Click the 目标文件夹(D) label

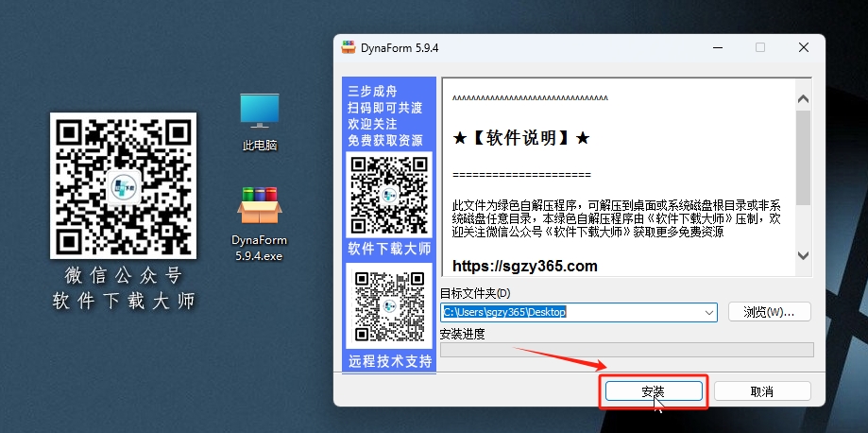[475, 293]
